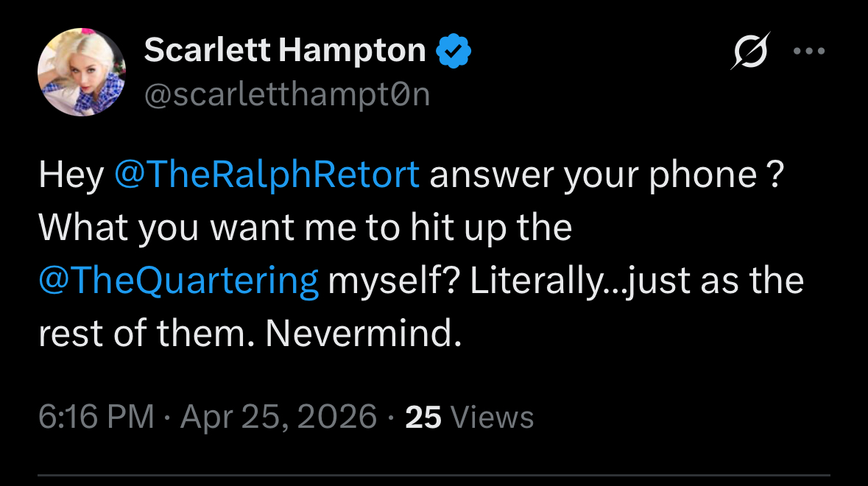Screen dimensions: 868x486
Task: Open the Grok explain-post icon
Action: tap(750, 51)
